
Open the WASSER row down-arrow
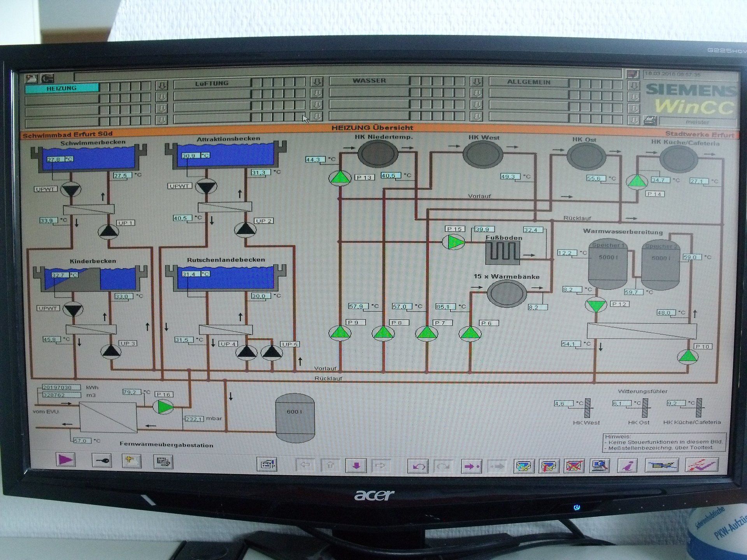[476, 81]
